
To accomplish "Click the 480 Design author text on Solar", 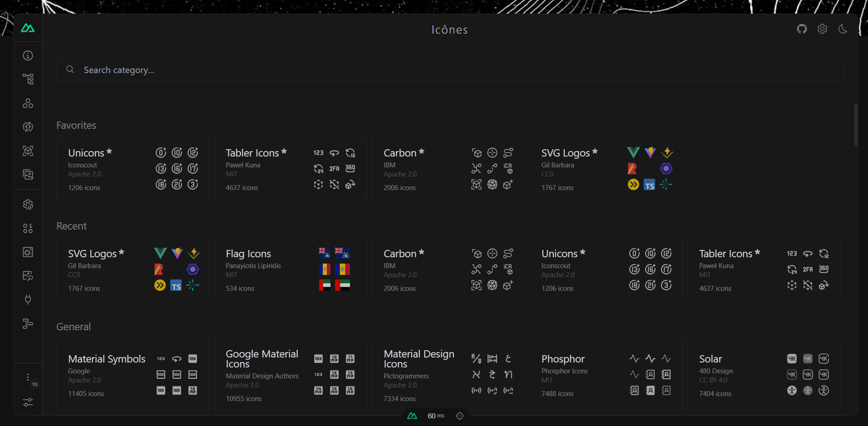I will [716, 371].
